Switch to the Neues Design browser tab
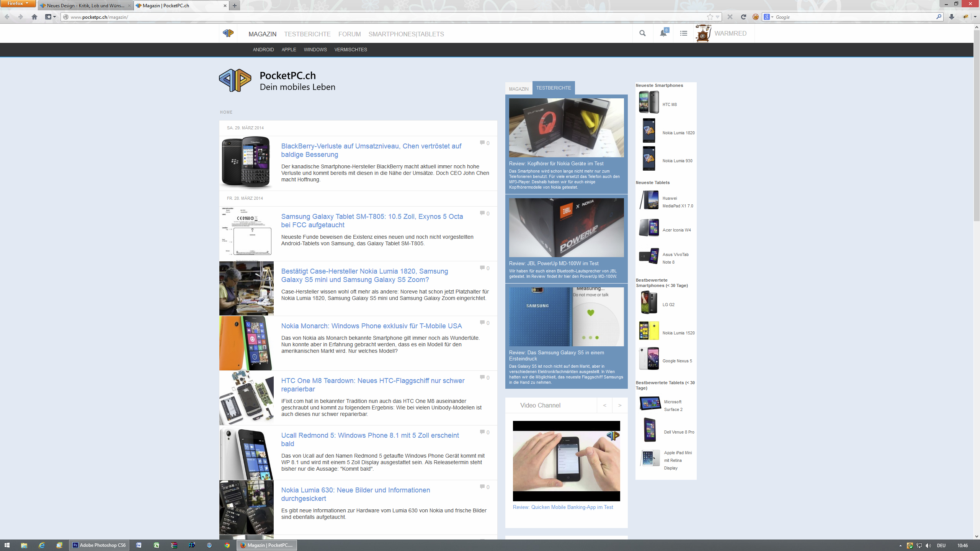Viewport: 980px width, 551px height. pyautogui.click(x=85, y=5)
